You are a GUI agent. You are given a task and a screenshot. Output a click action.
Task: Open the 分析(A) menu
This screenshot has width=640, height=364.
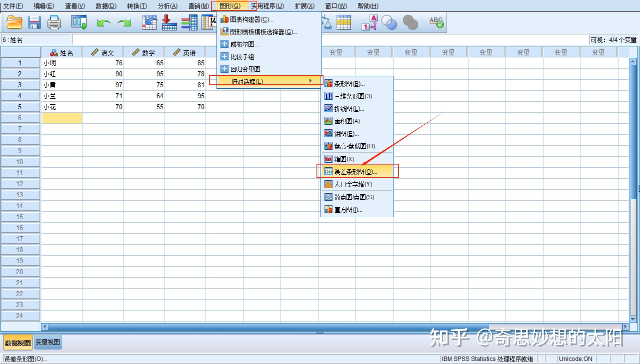[167, 6]
